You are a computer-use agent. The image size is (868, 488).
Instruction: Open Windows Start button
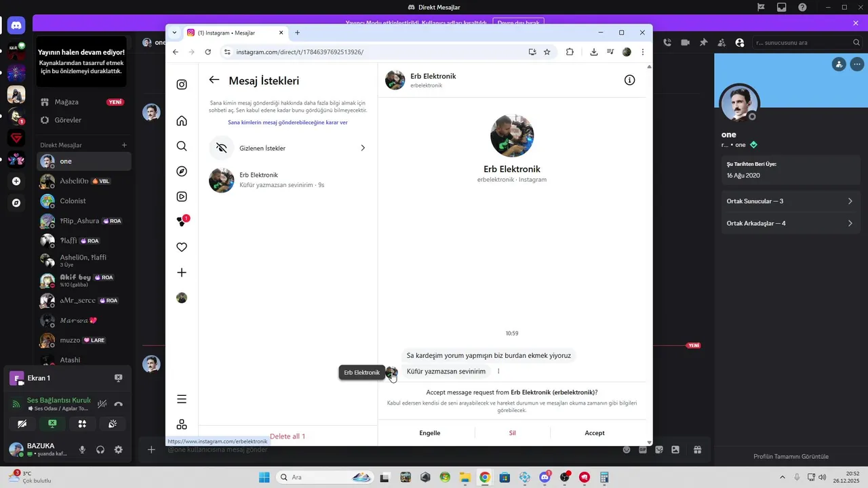pyautogui.click(x=263, y=477)
